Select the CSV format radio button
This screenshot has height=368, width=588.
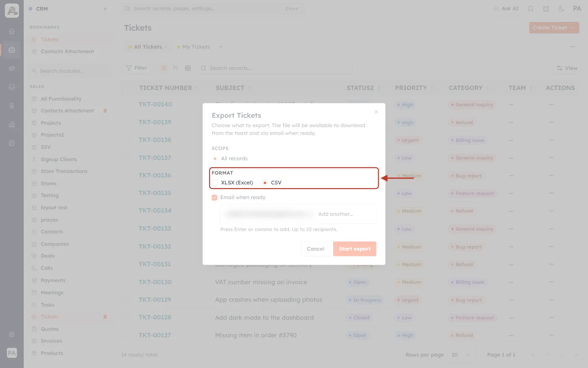point(265,183)
